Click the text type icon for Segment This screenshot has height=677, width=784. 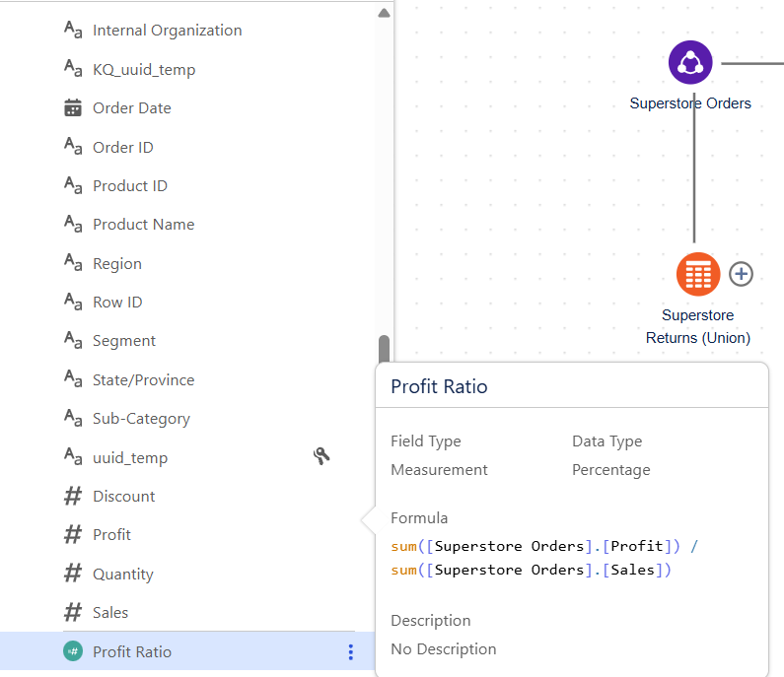click(73, 340)
